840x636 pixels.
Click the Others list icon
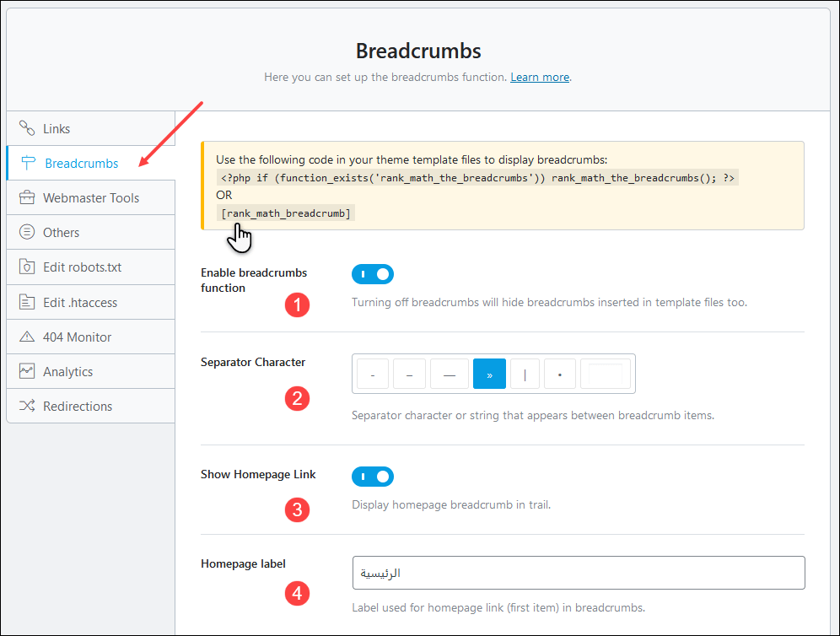click(27, 232)
